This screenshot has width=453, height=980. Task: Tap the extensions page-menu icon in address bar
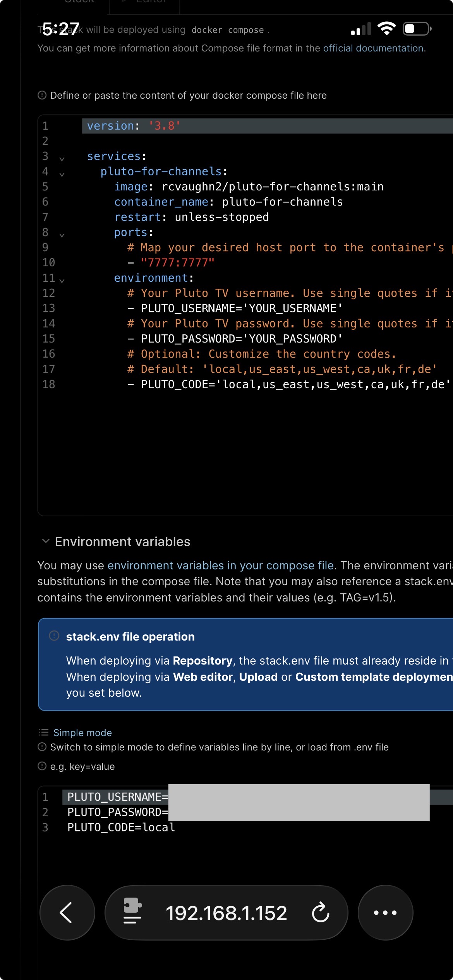click(x=132, y=912)
